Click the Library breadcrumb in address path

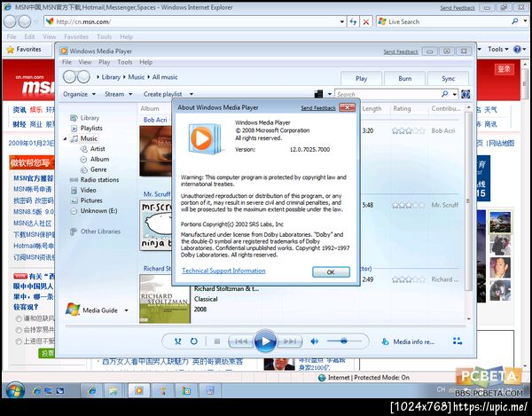[111, 77]
